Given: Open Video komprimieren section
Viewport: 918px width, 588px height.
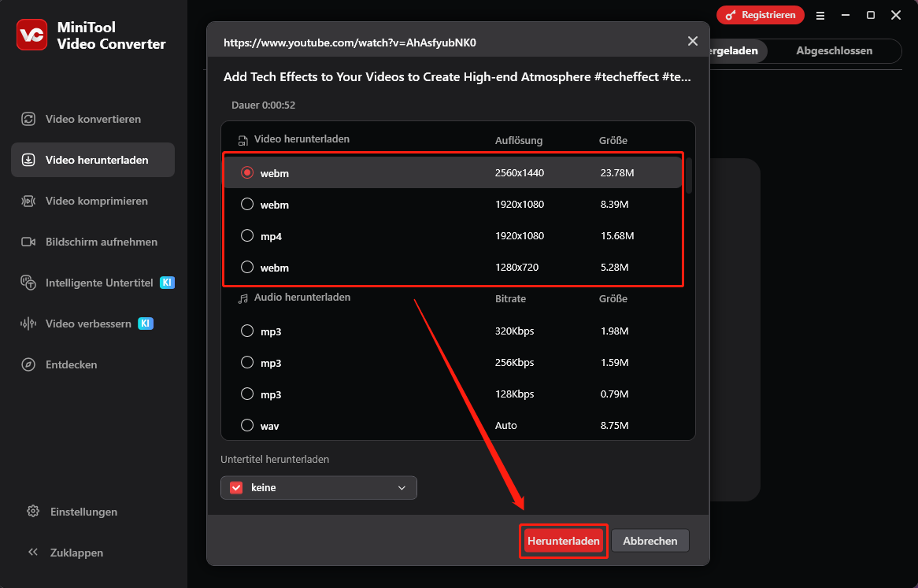Looking at the screenshot, I should (x=92, y=201).
